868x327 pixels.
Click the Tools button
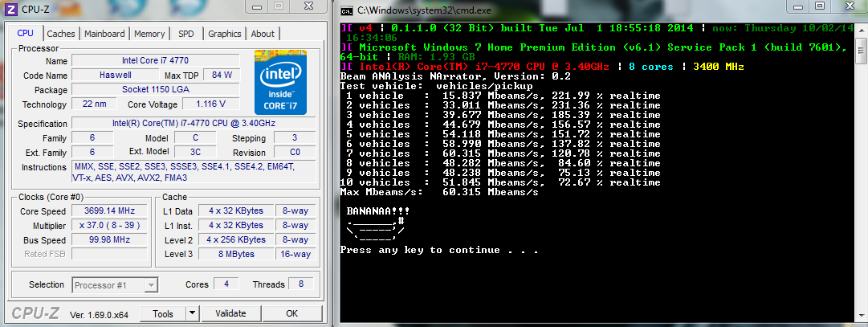163,313
